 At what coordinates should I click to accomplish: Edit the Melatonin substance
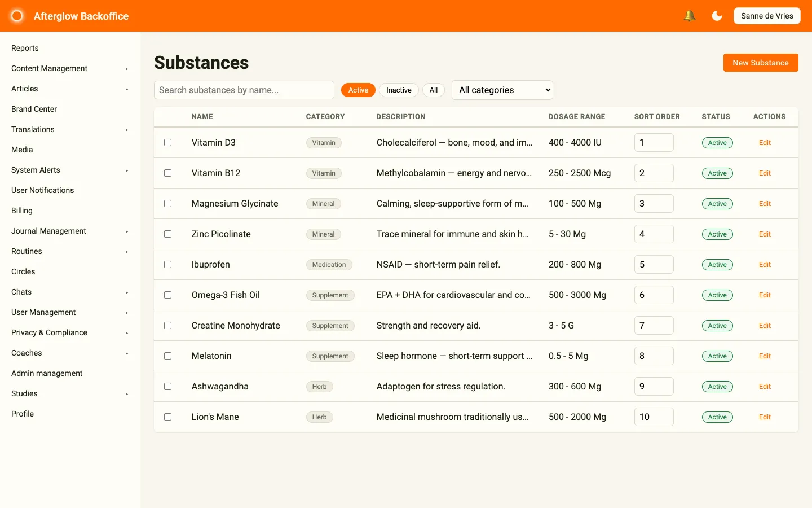tap(765, 356)
